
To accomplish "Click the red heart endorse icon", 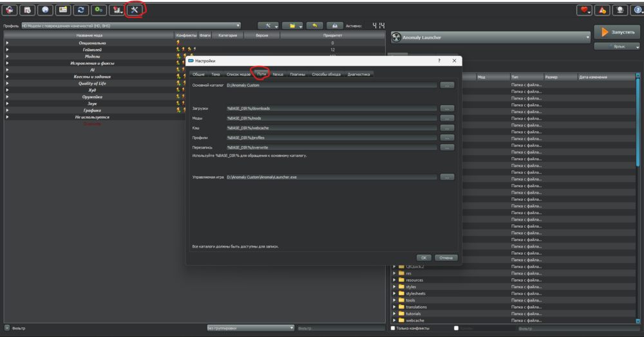I will point(583,10).
